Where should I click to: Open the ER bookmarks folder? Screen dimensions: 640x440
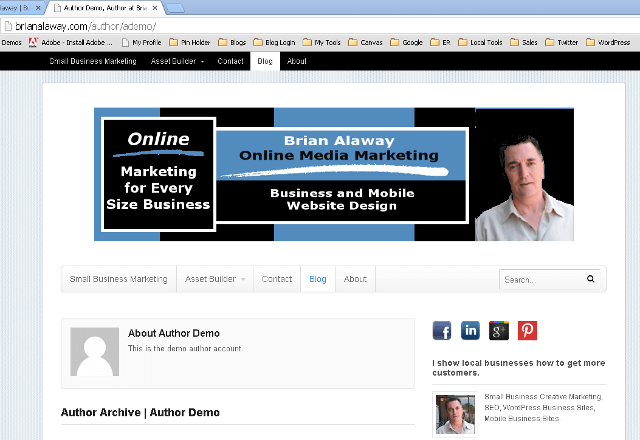(440, 42)
